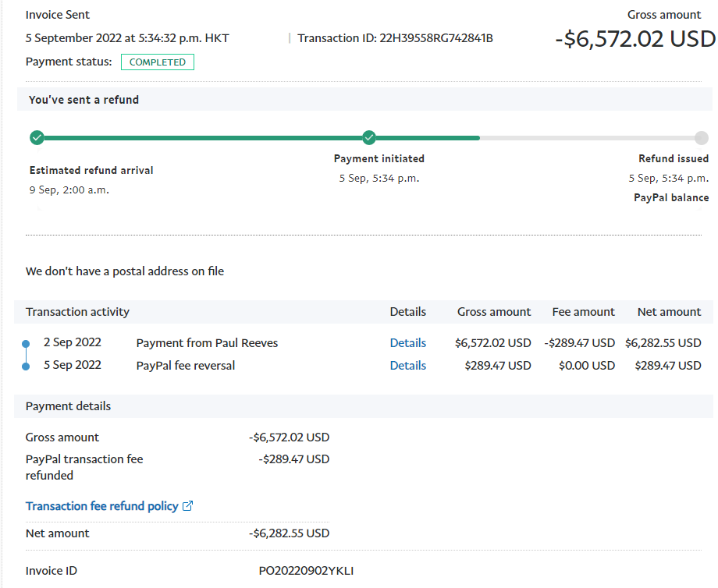The height and width of the screenshot is (588, 718).
Task: Click the Transaction activity section header
Action: click(77, 312)
